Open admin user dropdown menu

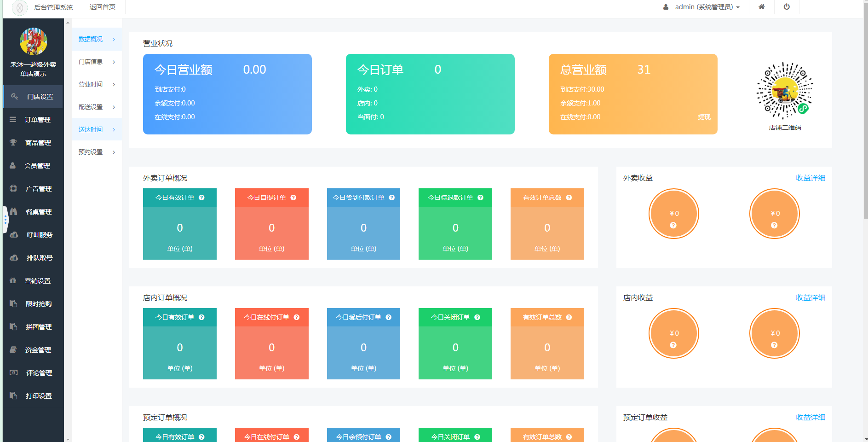coord(703,7)
